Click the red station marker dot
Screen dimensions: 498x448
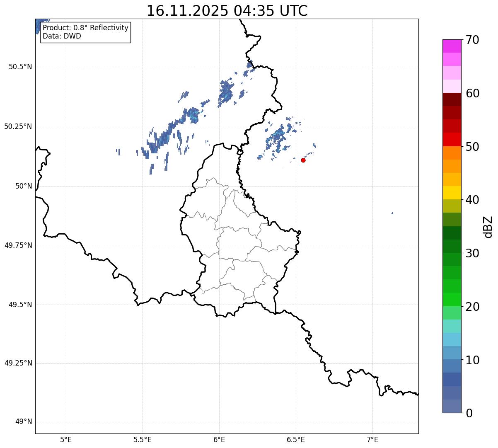coord(303,160)
